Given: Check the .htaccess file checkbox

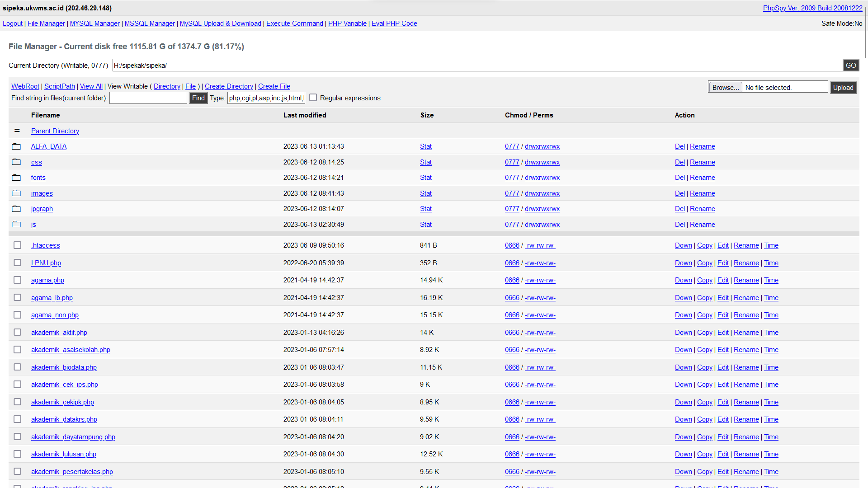Looking at the screenshot, I should tap(17, 245).
